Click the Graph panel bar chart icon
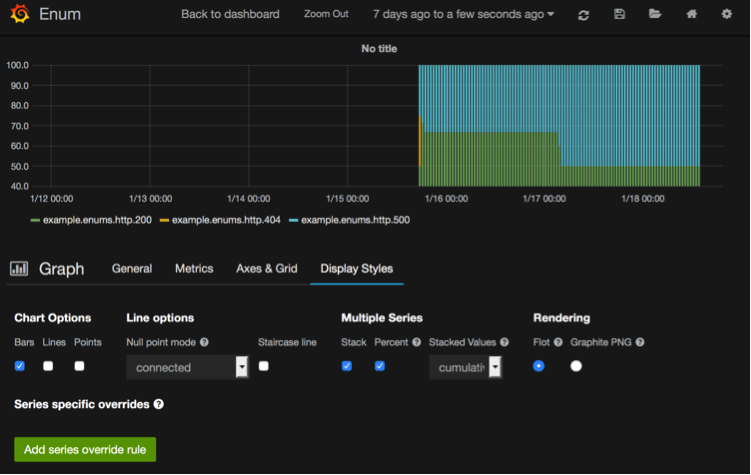Viewport: 751px width, 475px height. tap(19, 269)
